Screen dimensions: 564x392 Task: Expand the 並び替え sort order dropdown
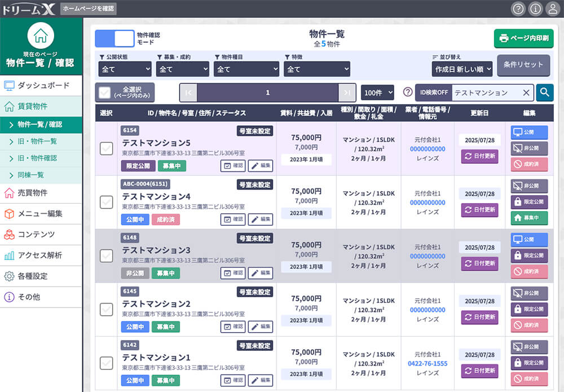click(x=462, y=69)
